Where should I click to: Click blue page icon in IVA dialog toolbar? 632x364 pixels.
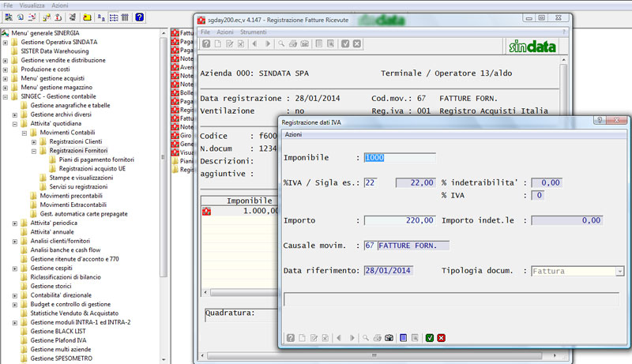tap(404, 338)
